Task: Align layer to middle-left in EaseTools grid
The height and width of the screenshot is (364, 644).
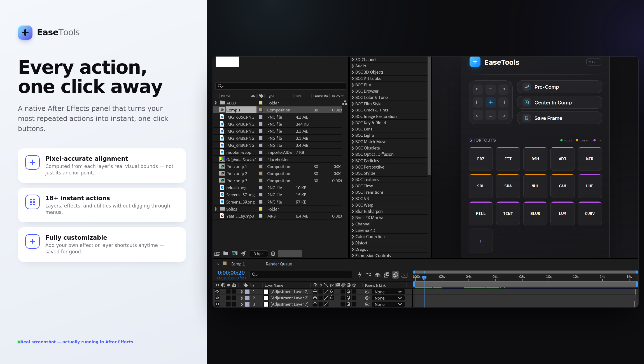Action: click(x=477, y=102)
